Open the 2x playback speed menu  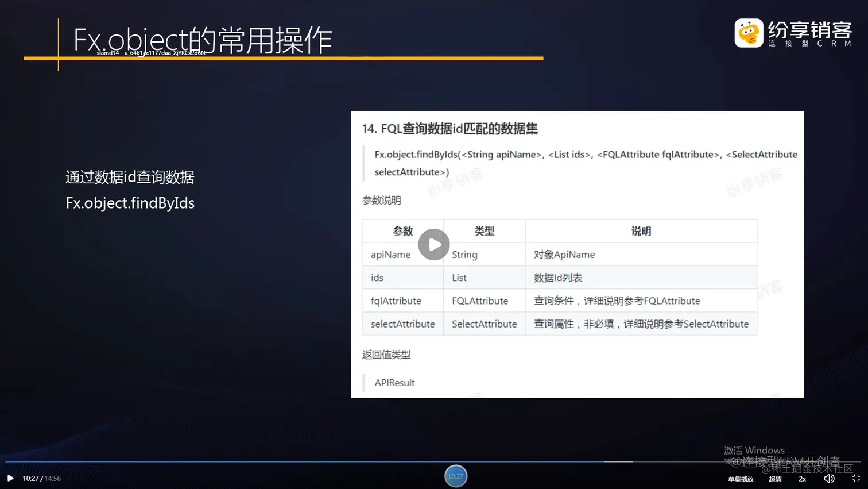click(x=803, y=479)
